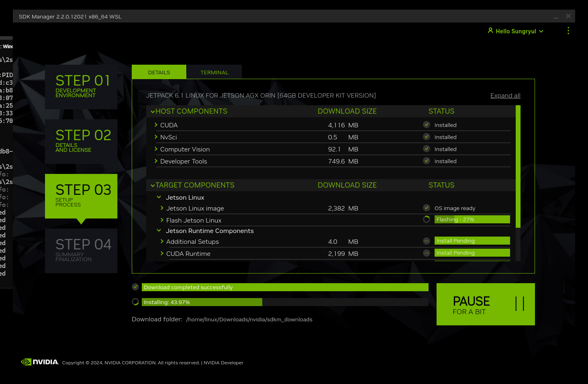Click the copyright NVIDIA Corporation text
This screenshot has height=384, width=588.
click(x=131, y=363)
